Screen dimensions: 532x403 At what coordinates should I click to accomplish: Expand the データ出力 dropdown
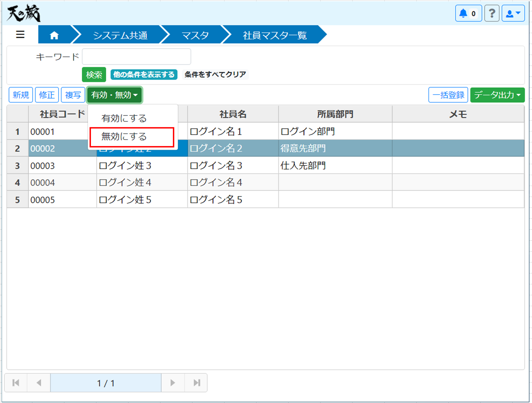[x=497, y=95]
